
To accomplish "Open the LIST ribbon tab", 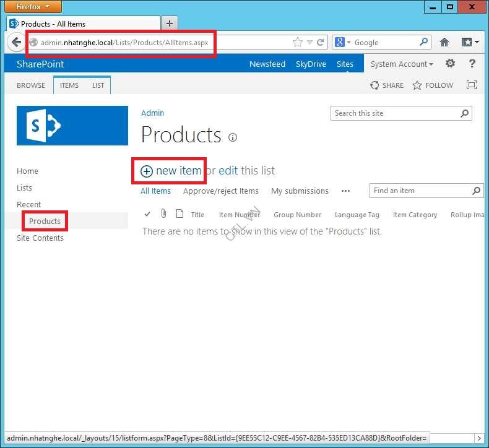I will tap(98, 85).
